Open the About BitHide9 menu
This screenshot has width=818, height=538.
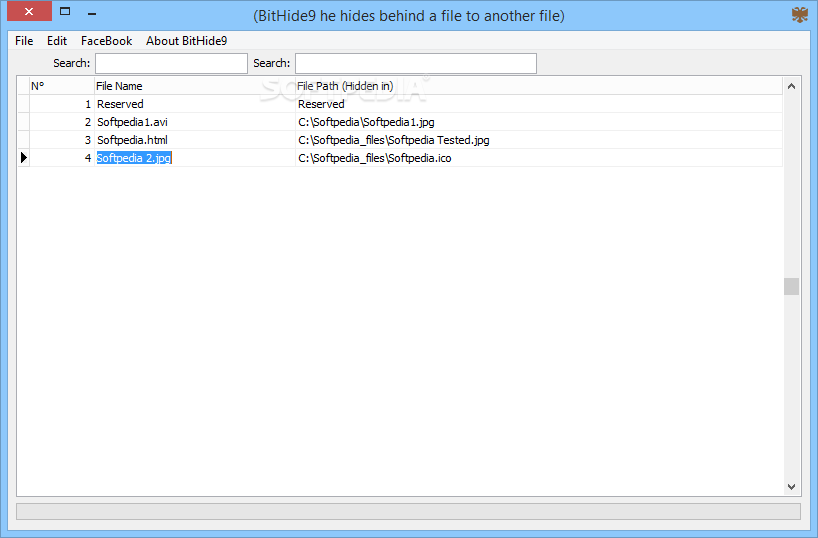186,41
